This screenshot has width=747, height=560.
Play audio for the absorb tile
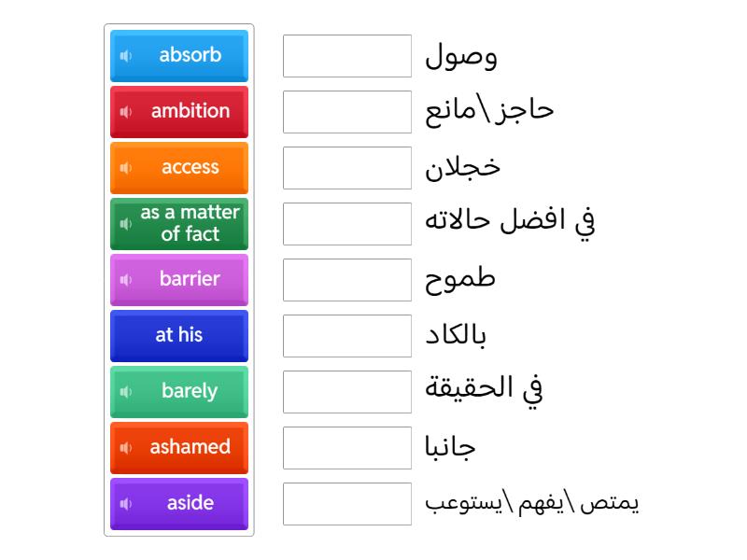[126, 56]
